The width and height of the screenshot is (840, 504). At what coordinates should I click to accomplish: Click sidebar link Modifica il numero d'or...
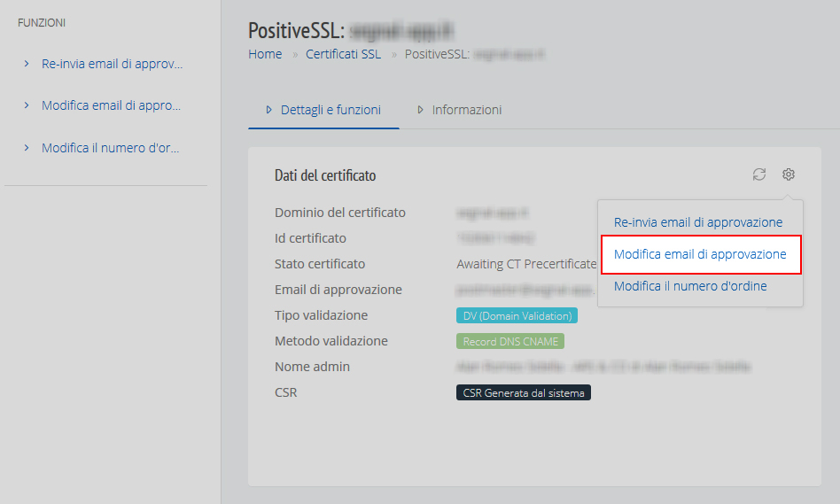pos(111,148)
